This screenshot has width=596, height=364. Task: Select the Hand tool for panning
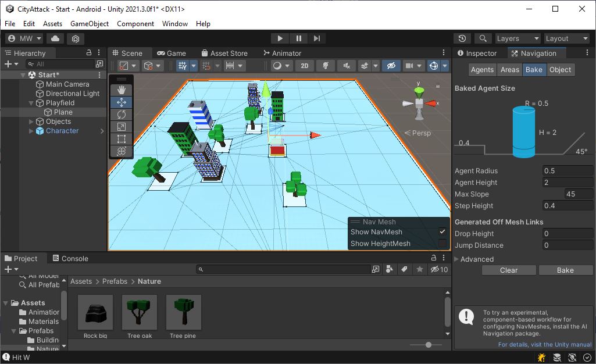click(121, 90)
